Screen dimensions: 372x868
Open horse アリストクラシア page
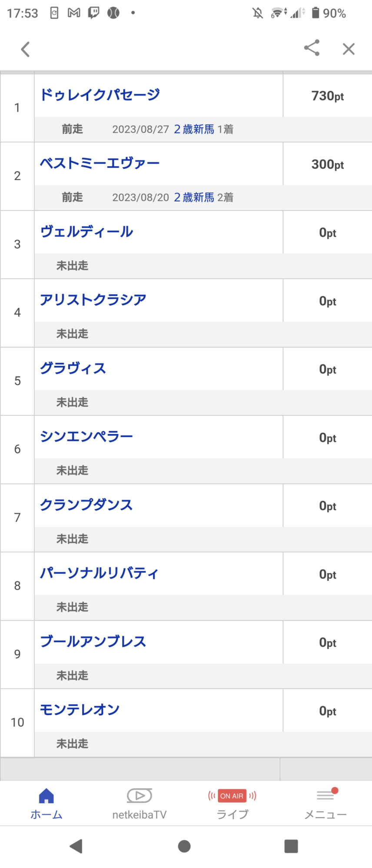pyautogui.click(x=93, y=300)
